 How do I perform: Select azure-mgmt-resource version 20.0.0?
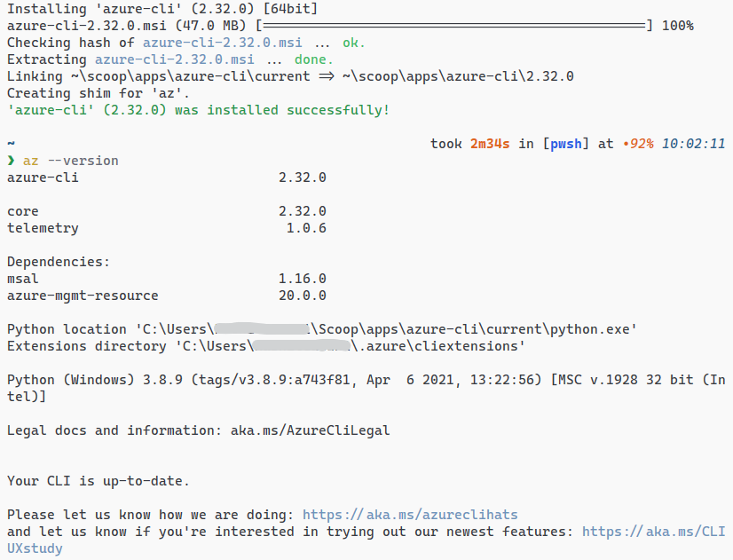tap(302, 296)
